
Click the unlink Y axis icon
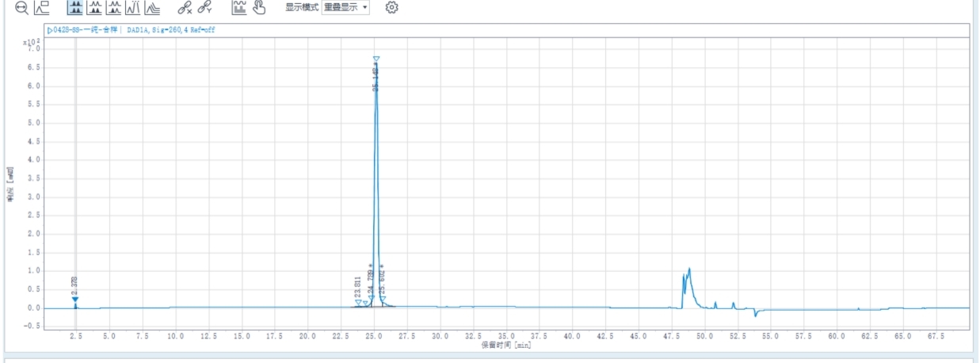click(204, 8)
